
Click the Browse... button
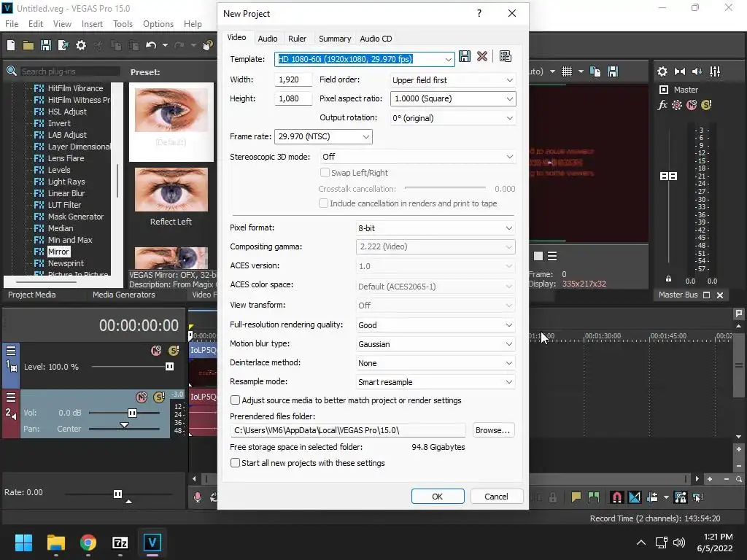coord(493,430)
